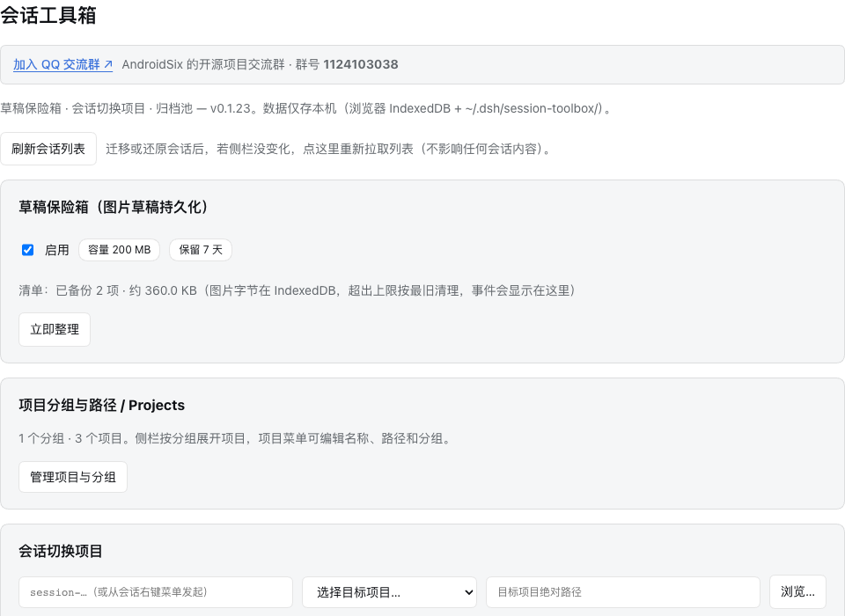The height and width of the screenshot is (616, 845).
Task: Focus the 目标项目绝对路径 input field
Action: [x=623, y=592]
